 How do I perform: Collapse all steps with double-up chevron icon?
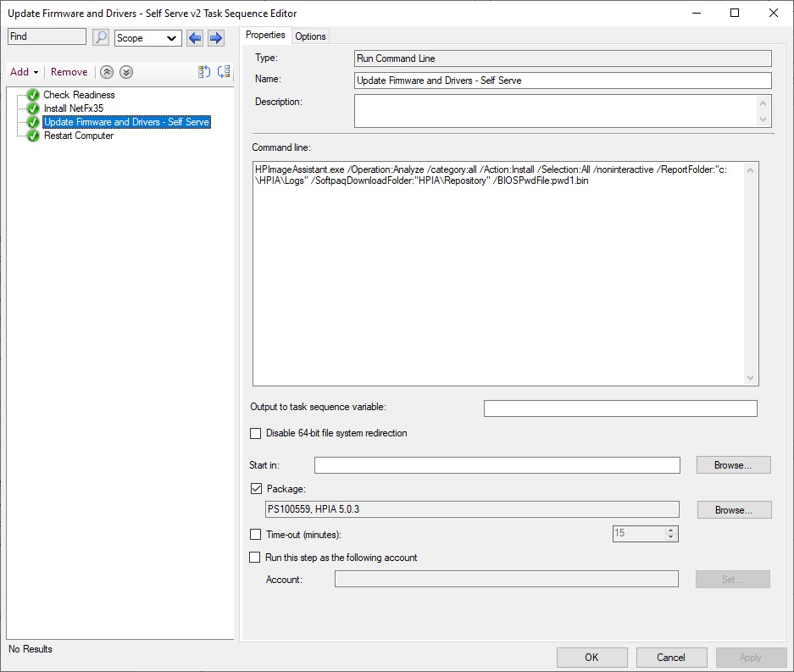pyautogui.click(x=107, y=72)
